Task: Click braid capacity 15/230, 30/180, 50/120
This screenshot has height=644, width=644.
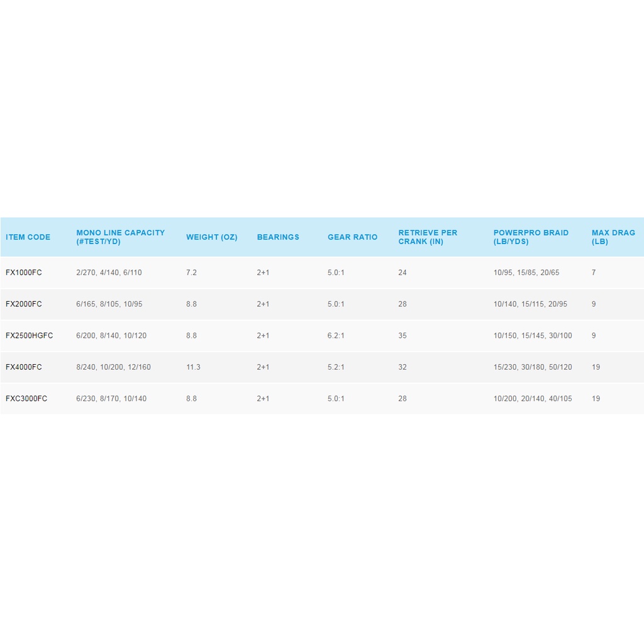Action: click(533, 367)
